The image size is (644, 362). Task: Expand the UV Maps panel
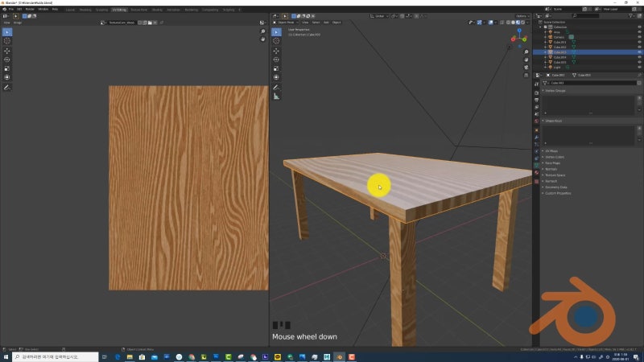[x=551, y=151]
